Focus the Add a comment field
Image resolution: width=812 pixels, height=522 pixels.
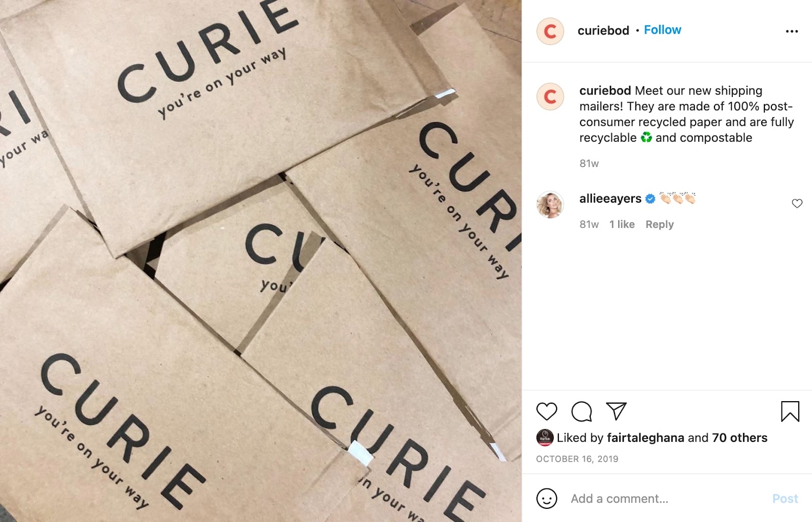click(665, 499)
